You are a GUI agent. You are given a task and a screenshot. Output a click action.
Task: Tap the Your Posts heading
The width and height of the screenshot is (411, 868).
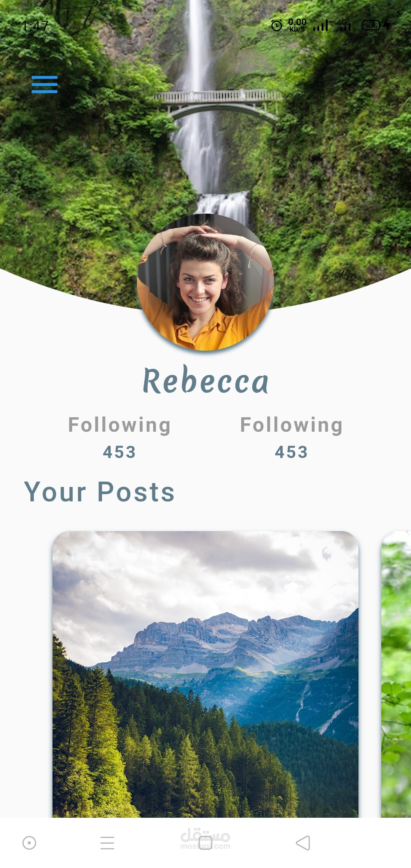tap(99, 492)
